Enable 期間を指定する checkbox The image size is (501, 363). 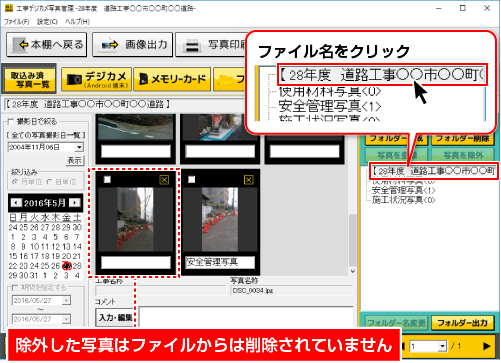pyautogui.click(x=15, y=287)
